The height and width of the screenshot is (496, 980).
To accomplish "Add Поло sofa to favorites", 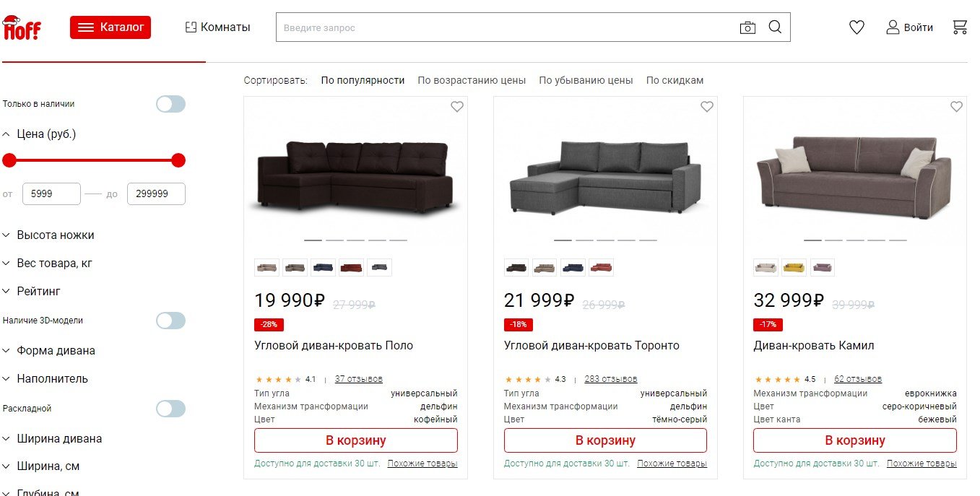I will tap(457, 107).
